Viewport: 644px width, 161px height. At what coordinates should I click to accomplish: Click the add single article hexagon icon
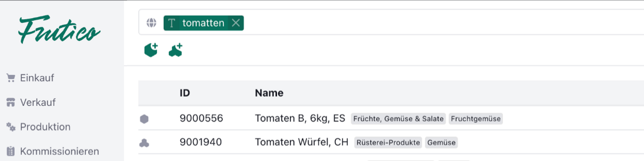tap(151, 50)
